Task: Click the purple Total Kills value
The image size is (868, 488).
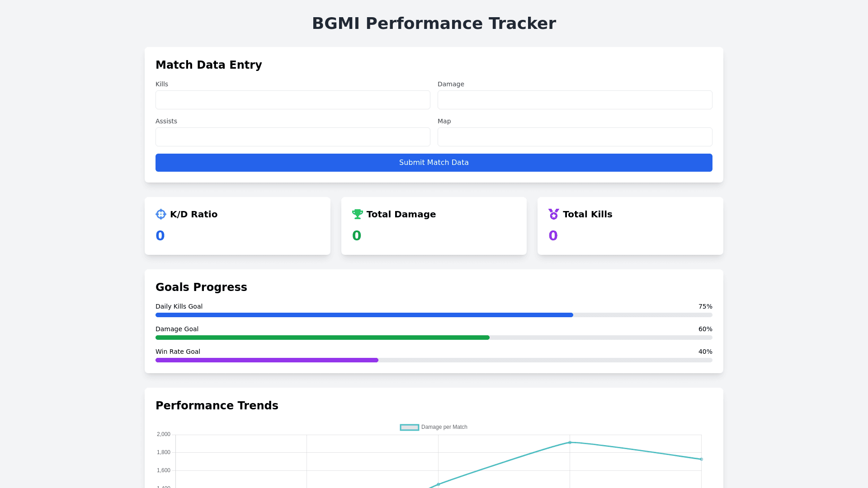Action: (x=553, y=236)
